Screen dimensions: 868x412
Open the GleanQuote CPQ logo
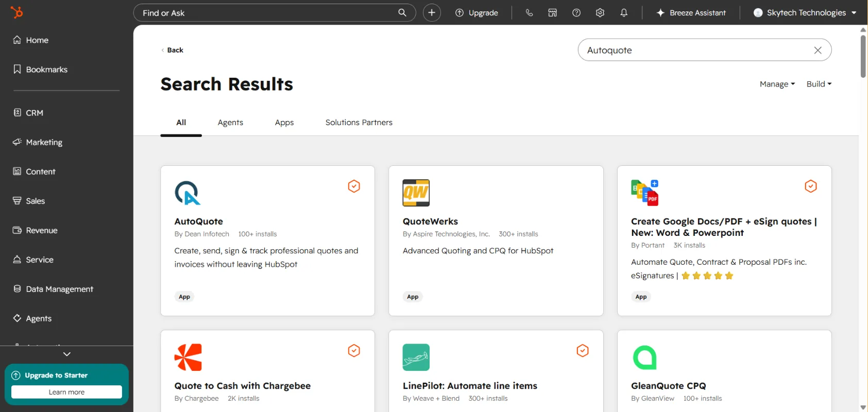click(x=644, y=357)
